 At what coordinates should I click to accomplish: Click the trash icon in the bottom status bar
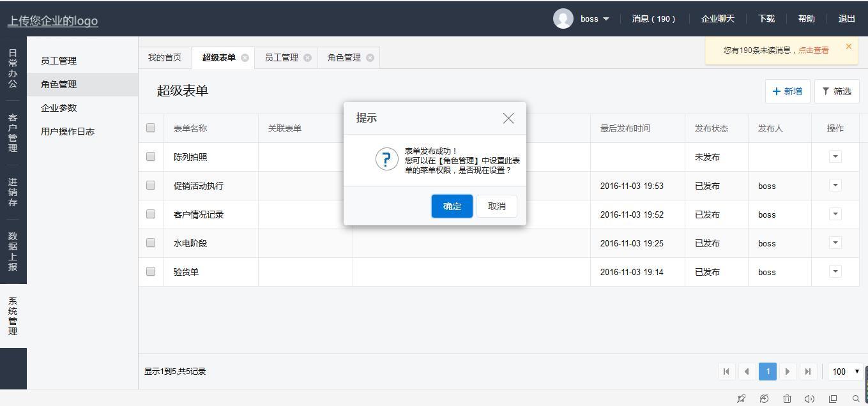click(x=787, y=398)
